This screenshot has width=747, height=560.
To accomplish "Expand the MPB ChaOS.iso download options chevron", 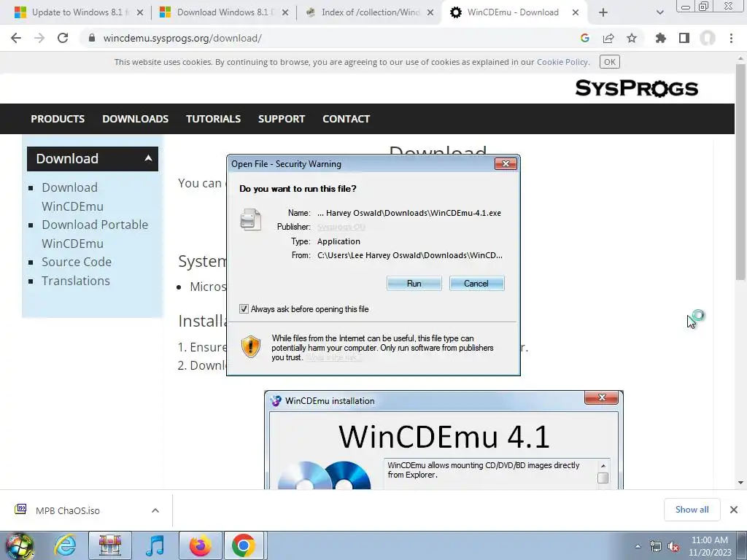I will click(x=155, y=510).
